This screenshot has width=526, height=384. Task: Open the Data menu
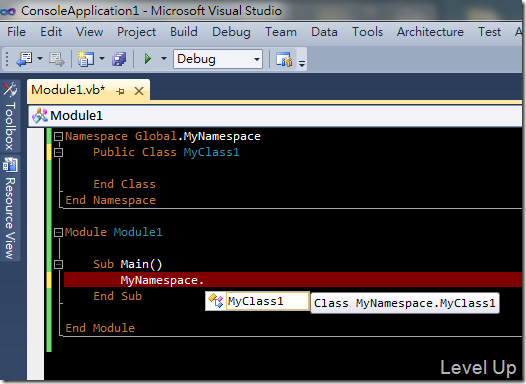324,32
